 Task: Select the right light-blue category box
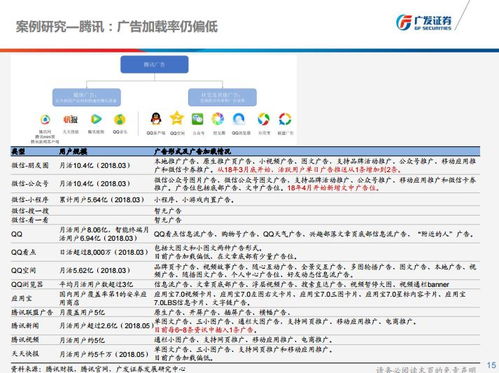pyautogui.click(x=222, y=97)
